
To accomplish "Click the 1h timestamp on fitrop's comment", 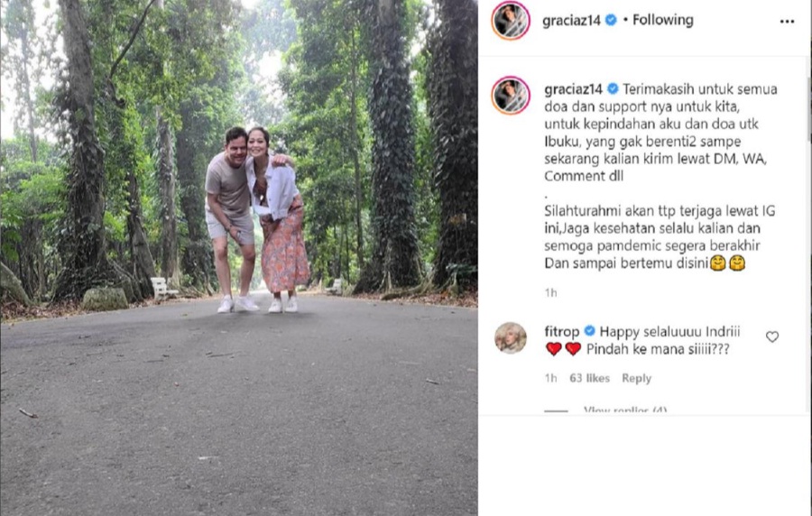I will tap(550, 378).
